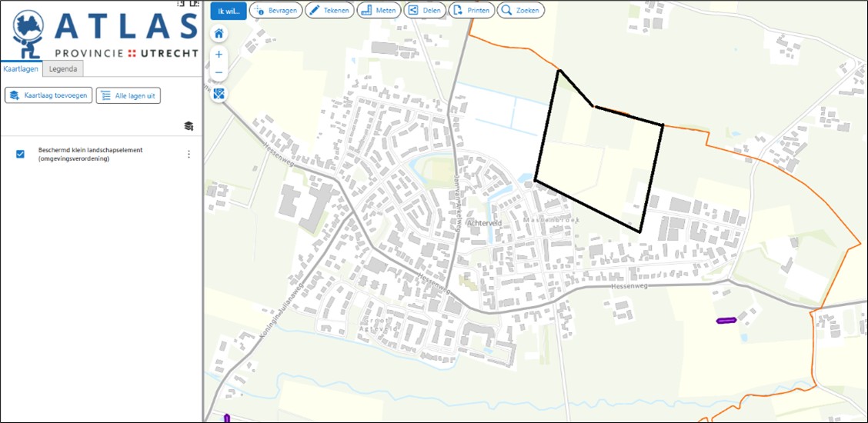
Task: Select the Meten measure tool
Action: click(377, 11)
